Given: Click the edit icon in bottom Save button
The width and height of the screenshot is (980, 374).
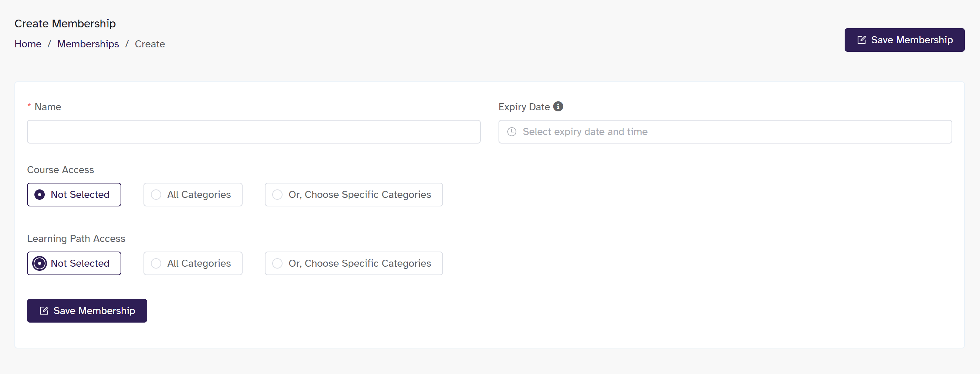Looking at the screenshot, I should [x=44, y=310].
